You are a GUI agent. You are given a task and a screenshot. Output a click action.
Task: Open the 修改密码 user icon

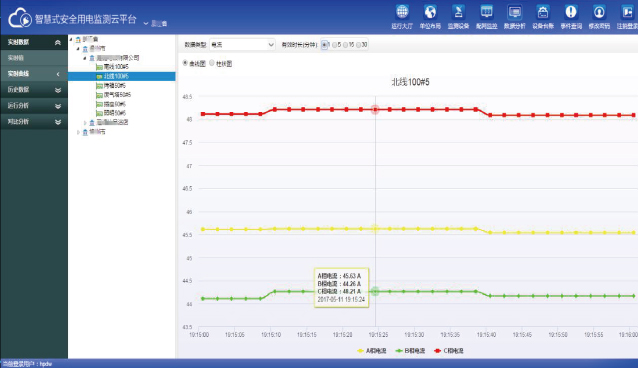(x=599, y=12)
